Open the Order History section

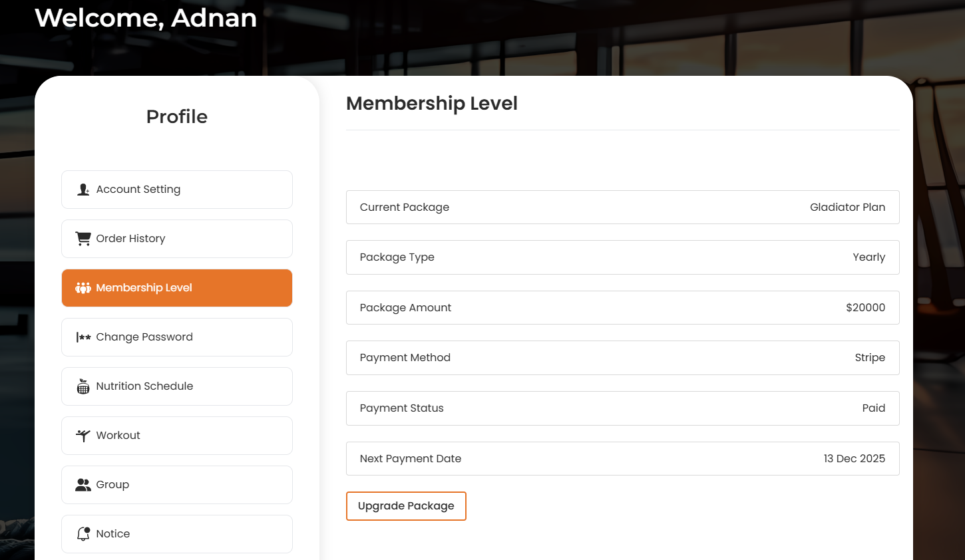[176, 238]
